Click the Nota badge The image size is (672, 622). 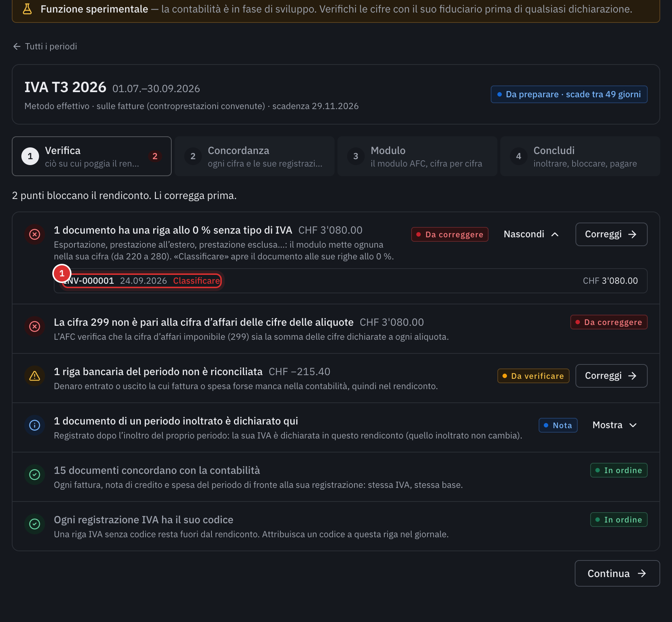coord(558,425)
